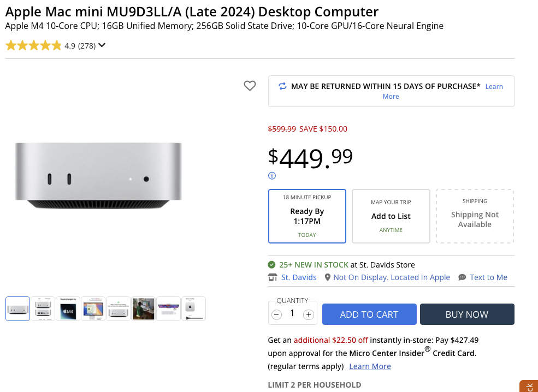
Task: Click the returns policy refresh arrows icon
Action: click(x=282, y=86)
